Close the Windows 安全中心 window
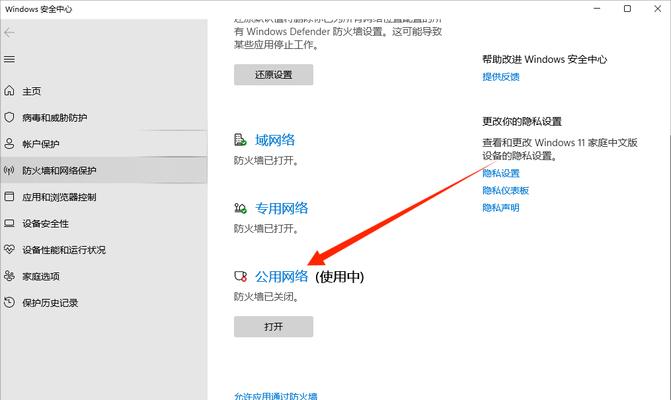The width and height of the screenshot is (671, 400). pyautogui.click(x=658, y=9)
